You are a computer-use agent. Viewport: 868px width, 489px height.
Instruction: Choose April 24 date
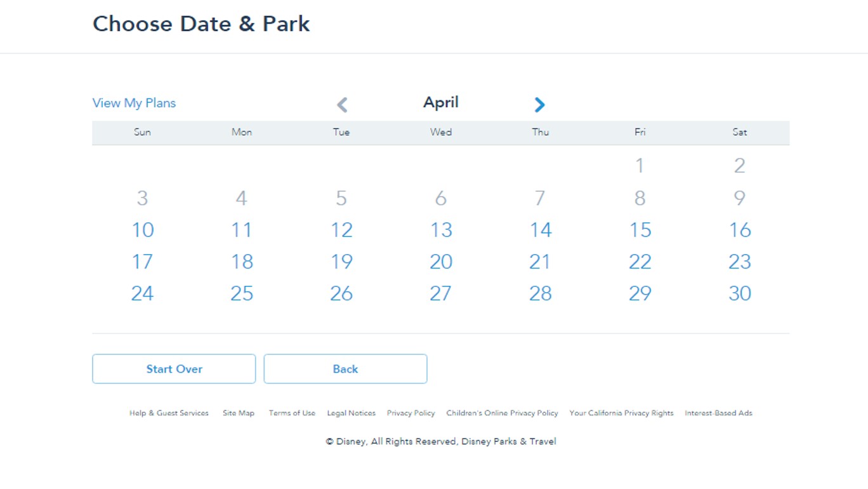pos(142,293)
